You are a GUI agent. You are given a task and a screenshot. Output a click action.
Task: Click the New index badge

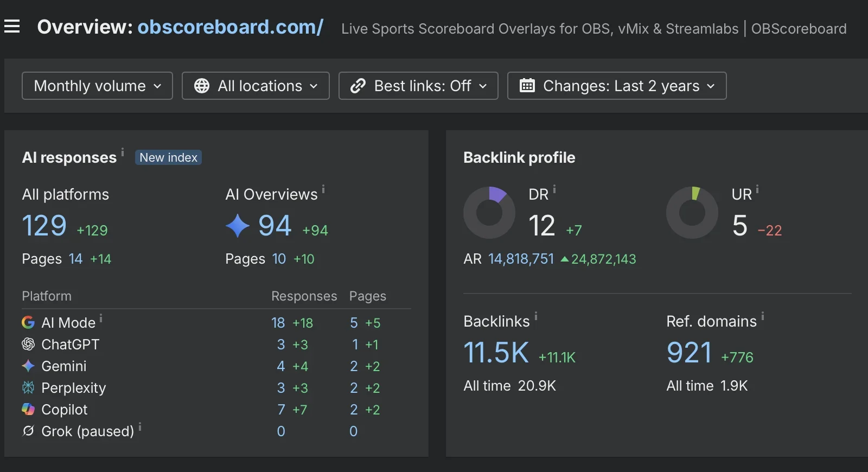(x=168, y=157)
